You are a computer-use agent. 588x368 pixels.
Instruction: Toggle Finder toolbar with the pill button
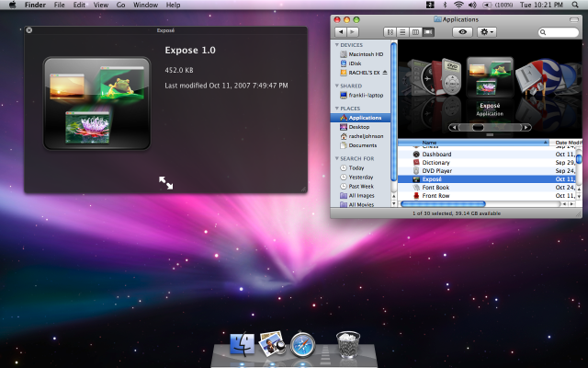coord(573,19)
